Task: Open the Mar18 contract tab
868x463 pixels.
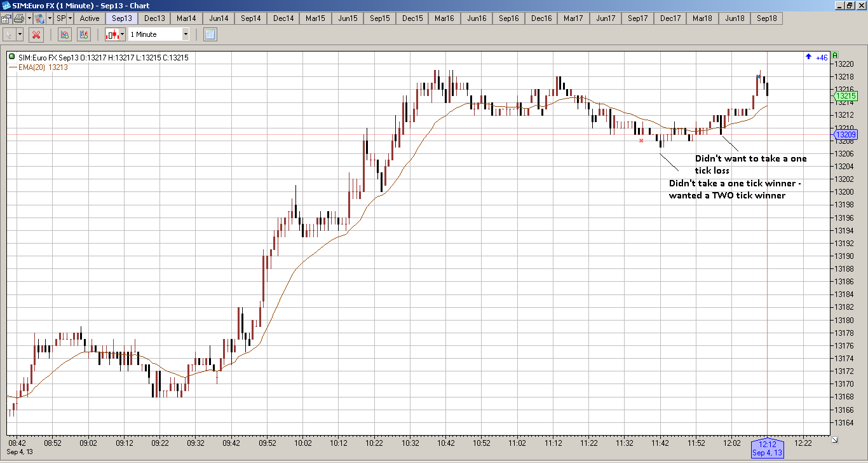Action: point(702,18)
